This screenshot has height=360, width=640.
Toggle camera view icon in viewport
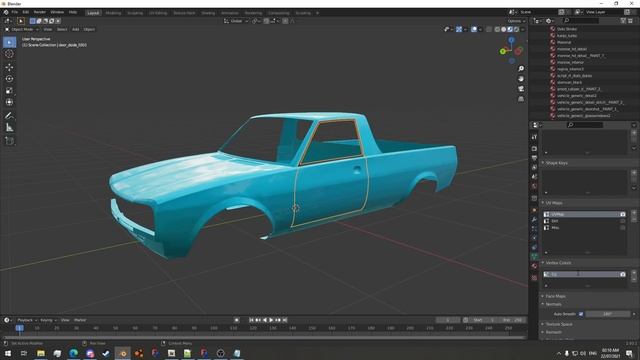pyautogui.click(x=521, y=89)
